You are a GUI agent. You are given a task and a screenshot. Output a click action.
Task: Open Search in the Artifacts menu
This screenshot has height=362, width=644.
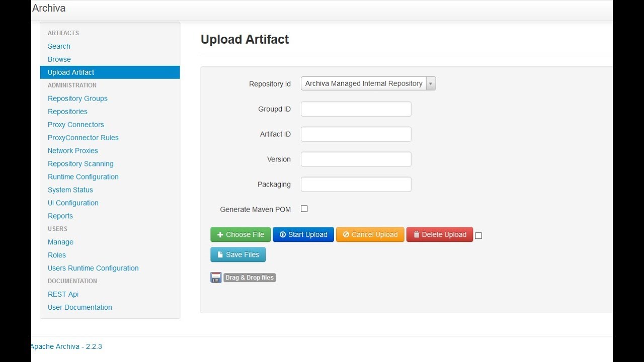[x=59, y=46]
